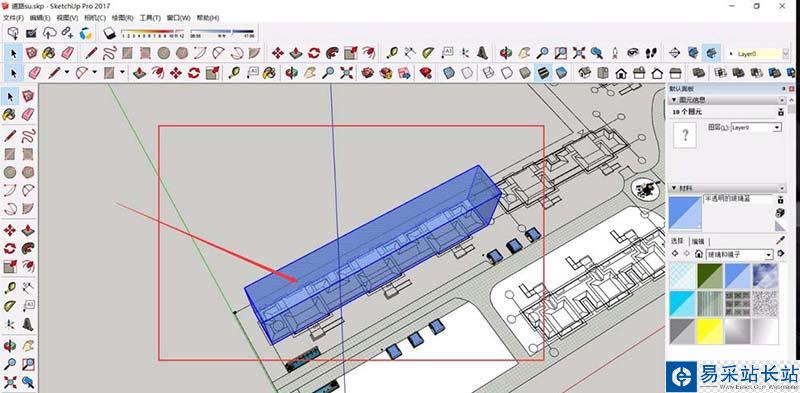Click the materials back arrow button
Screen dimensions: 800x393
675,254
